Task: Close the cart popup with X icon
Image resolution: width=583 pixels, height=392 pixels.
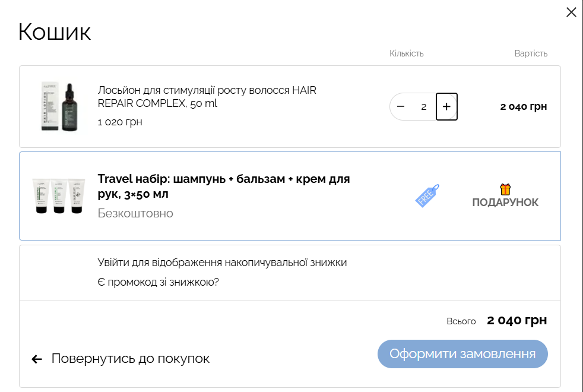Action: tap(571, 12)
